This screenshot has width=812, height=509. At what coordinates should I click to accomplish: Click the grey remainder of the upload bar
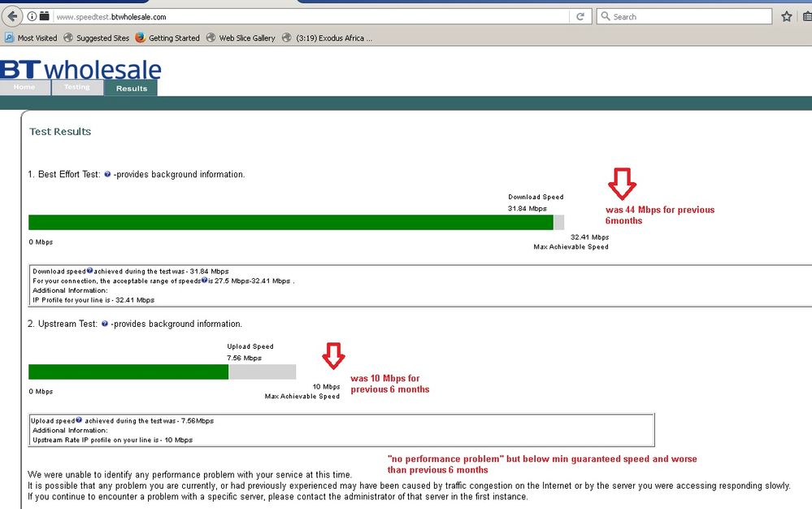click(x=263, y=372)
